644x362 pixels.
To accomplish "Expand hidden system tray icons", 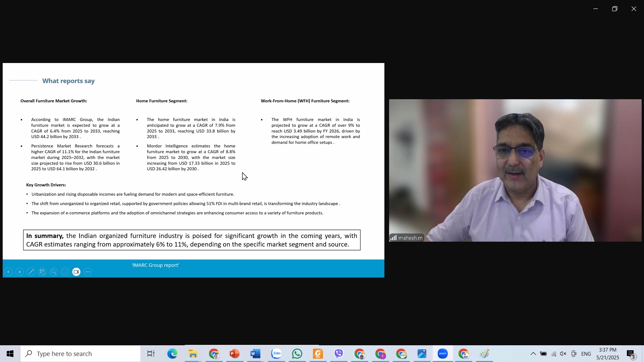I will 533,354.
